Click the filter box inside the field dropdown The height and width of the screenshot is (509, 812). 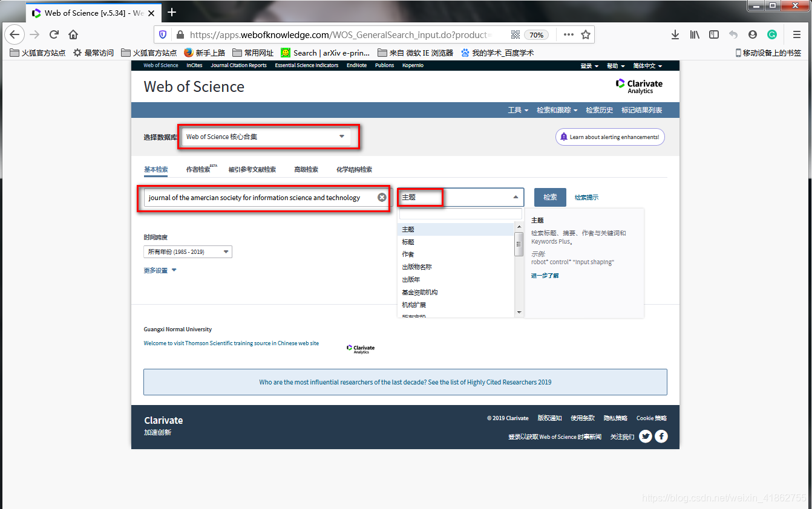[x=460, y=214]
